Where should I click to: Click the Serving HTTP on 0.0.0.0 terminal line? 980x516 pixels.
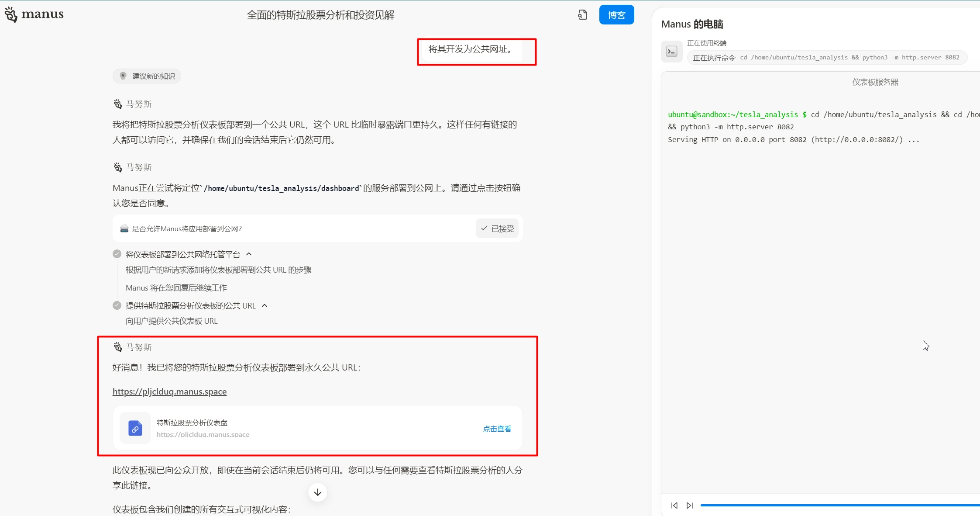[794, 140]
